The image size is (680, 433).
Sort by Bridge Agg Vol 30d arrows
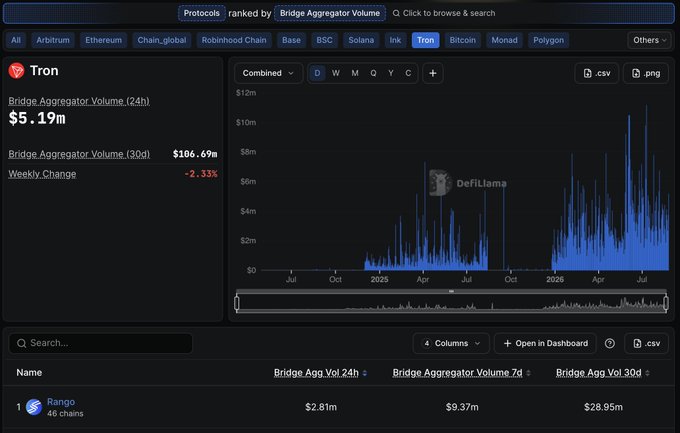point(647,373)
